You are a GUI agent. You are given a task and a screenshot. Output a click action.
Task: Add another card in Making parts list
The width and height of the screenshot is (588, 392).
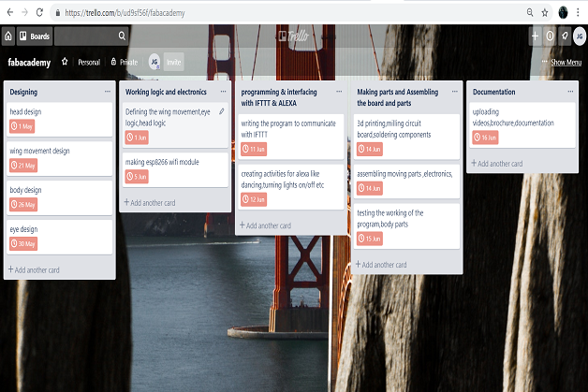tap(381, 265)
